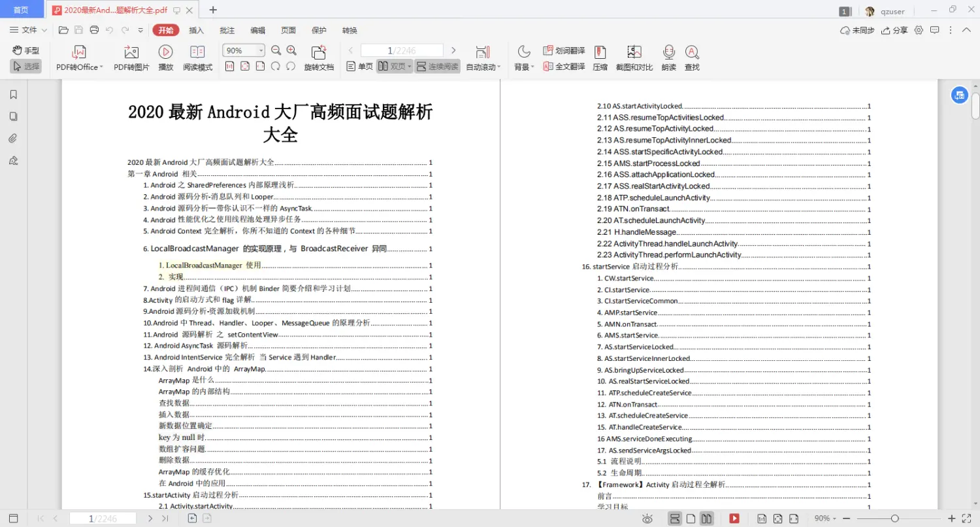Viewport: 980px width, 527px height.
Task: Open attachments paperclip in left sidebar
Action: [13, 139]
